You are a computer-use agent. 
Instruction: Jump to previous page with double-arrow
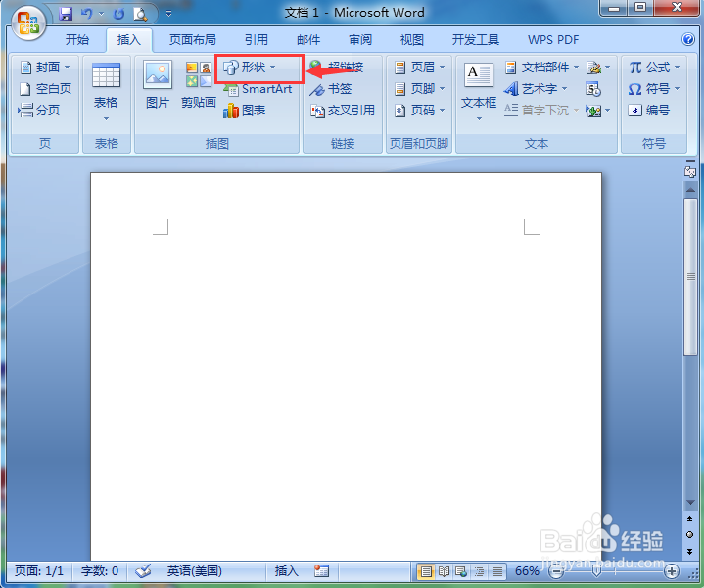click(690, 519)
